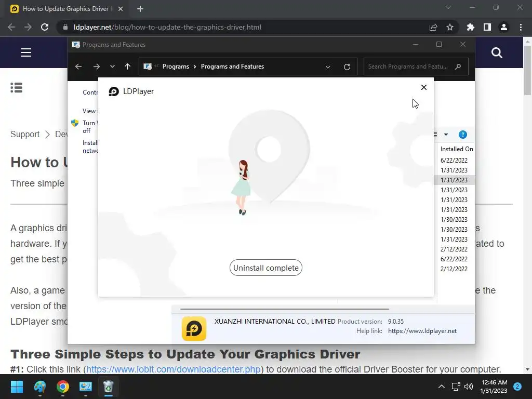Expand the view options dropdown arrow
The width and height of the screenshot is (532, 399).
(x=446, y=135)
